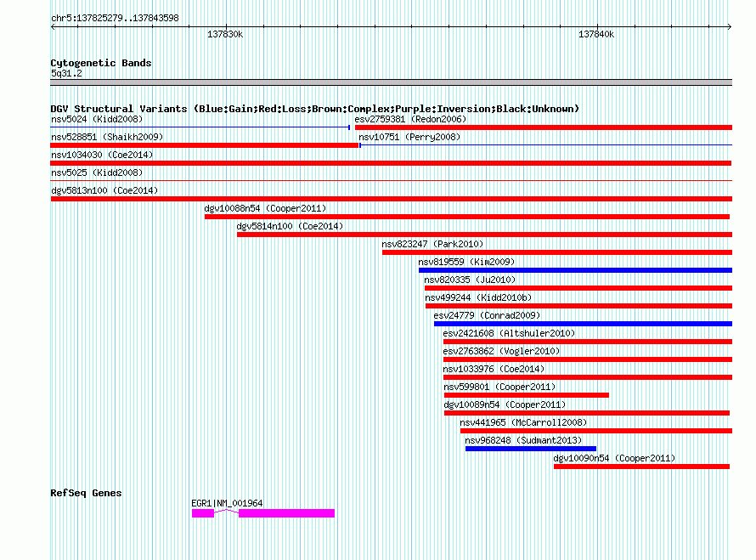
Task: Click the red nsv599801 loss bar
Action: pos(527,395)
